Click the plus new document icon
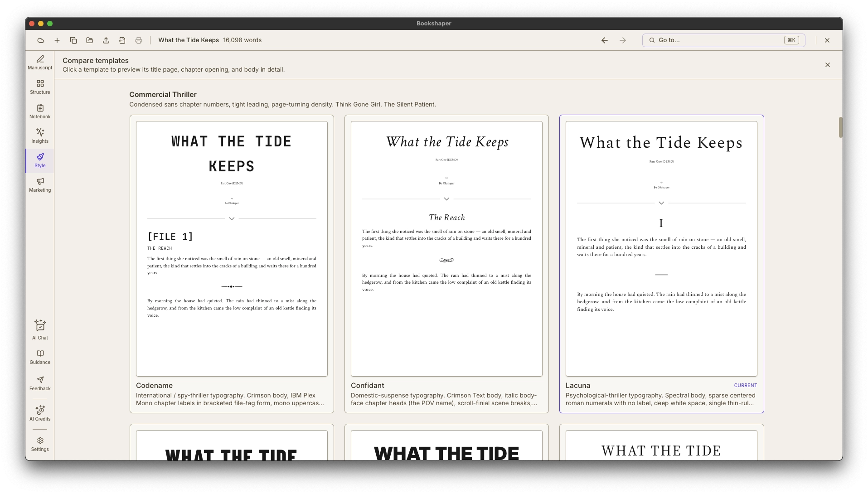 pyautogui.click(x=57, y=40)
